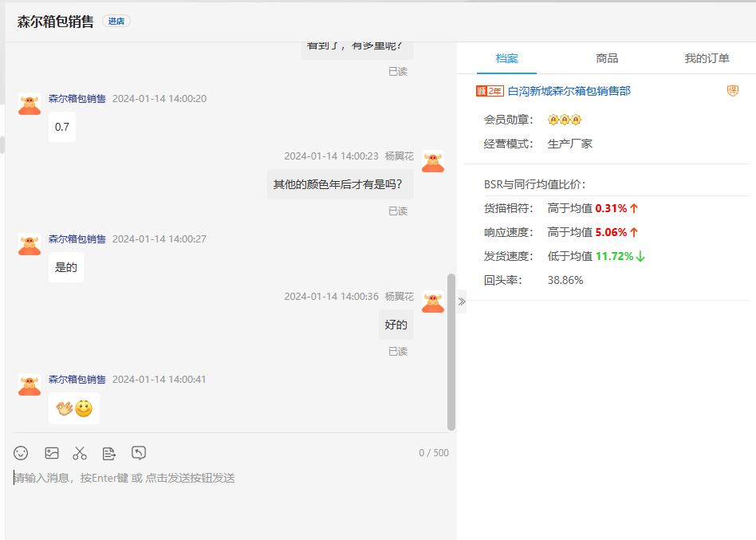Focus the message input text box

[x=231, y=495]
